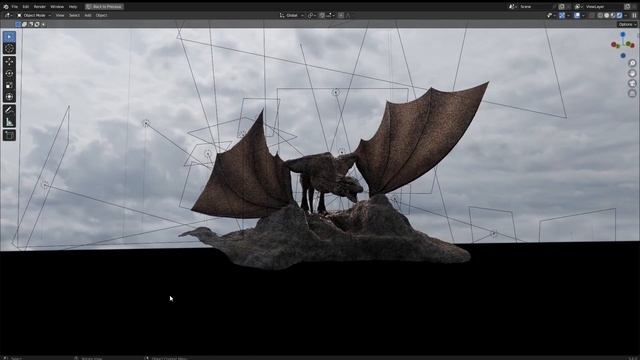640x360 pixels.
Task: Open the Options dropdown
Action: (x=627, y=24)
